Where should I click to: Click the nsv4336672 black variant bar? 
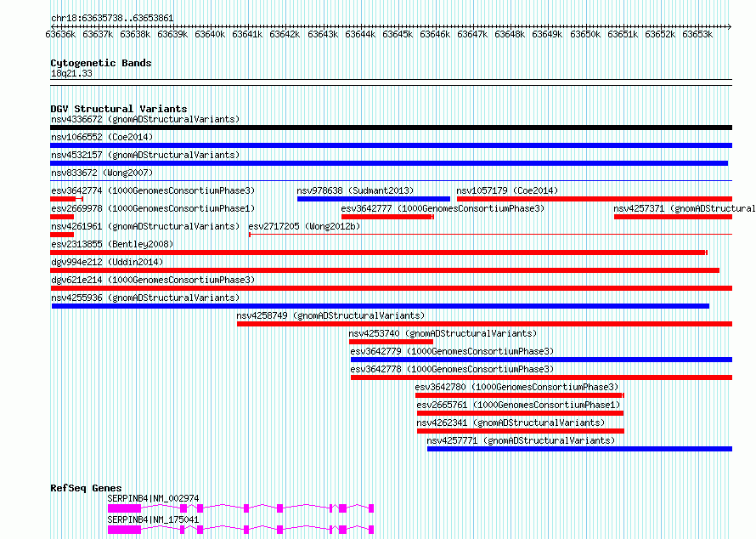click(x=391, y=128)
